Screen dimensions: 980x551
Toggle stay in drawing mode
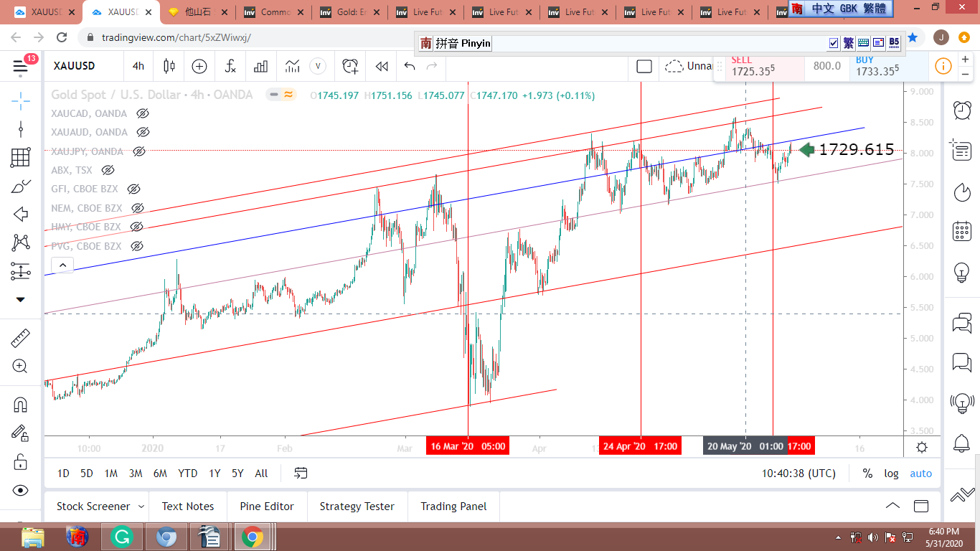(x=20, y=433)
